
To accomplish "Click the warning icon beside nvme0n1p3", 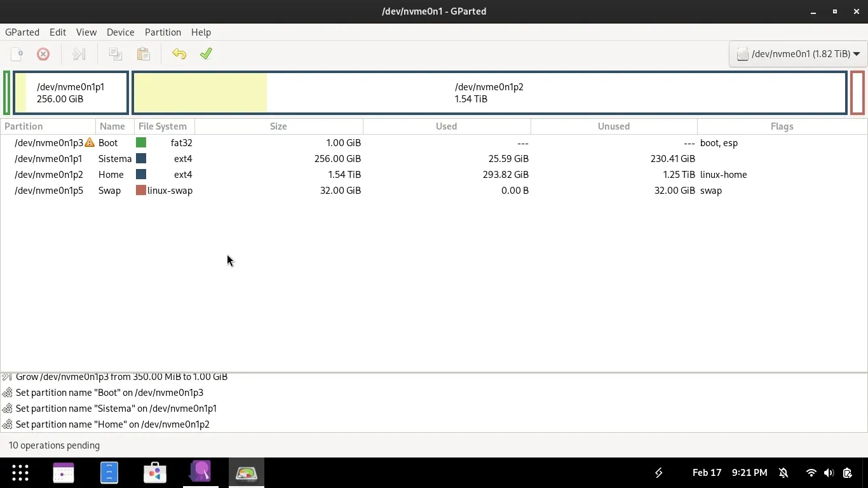I will tap(90, 143).
